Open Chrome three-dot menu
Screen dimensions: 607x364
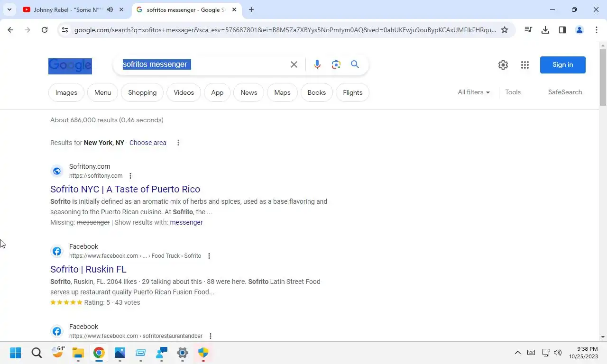pos(597,30)
